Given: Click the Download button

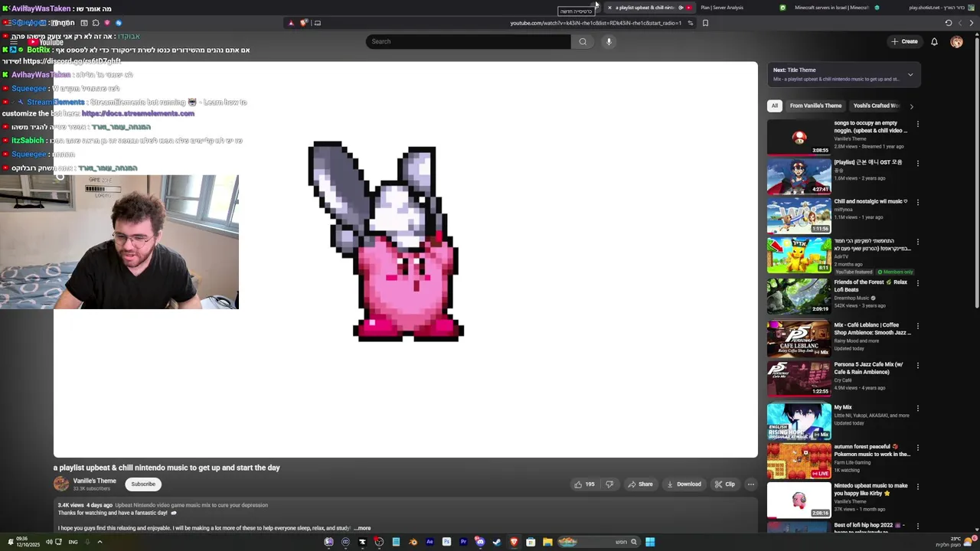Looking at the screenshot, I should coord(684,484).
